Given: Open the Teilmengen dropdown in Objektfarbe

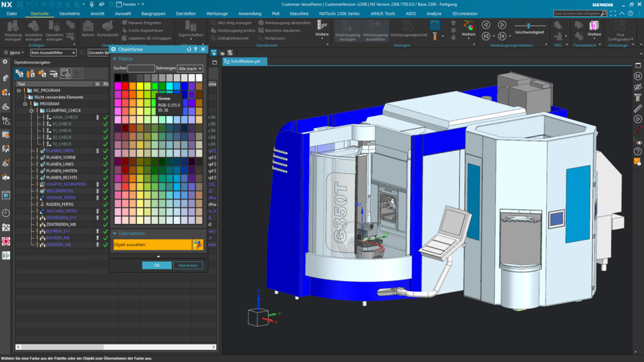Looking at the screenshot, I should point(189,69).
